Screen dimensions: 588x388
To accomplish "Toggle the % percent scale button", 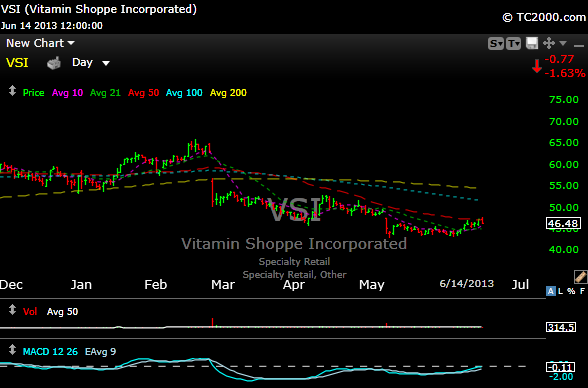I will click(x=571, y=291).
